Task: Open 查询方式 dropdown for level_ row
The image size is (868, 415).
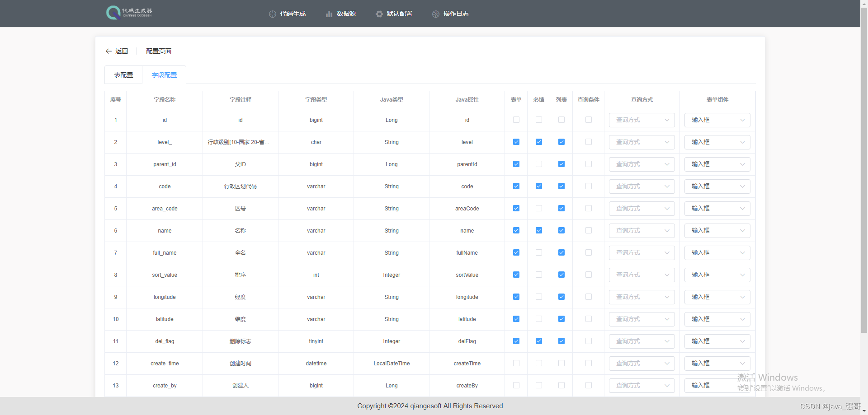Action: [x=642, y=142]
